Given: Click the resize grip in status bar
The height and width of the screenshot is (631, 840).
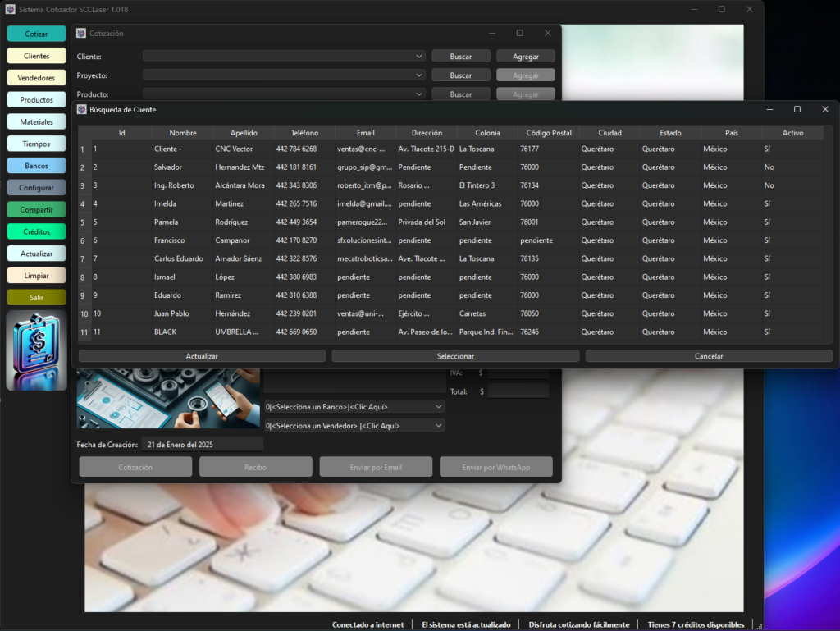Looking at the screenshot, I should click(759, 626).
